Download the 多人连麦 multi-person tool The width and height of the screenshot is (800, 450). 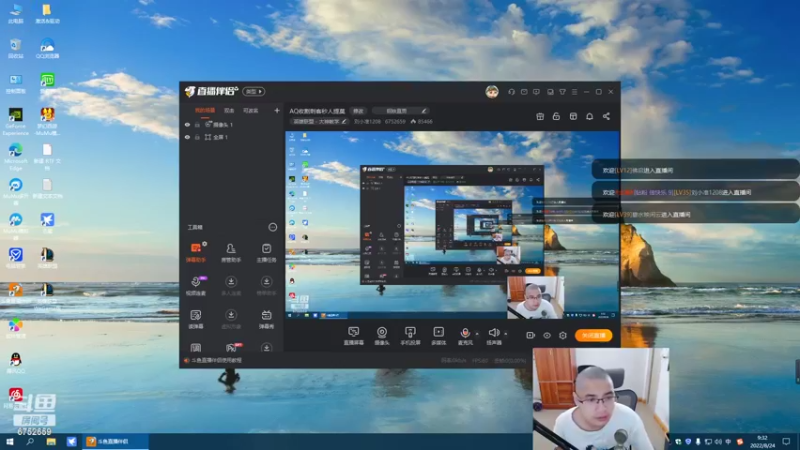(x=231, y=286)
